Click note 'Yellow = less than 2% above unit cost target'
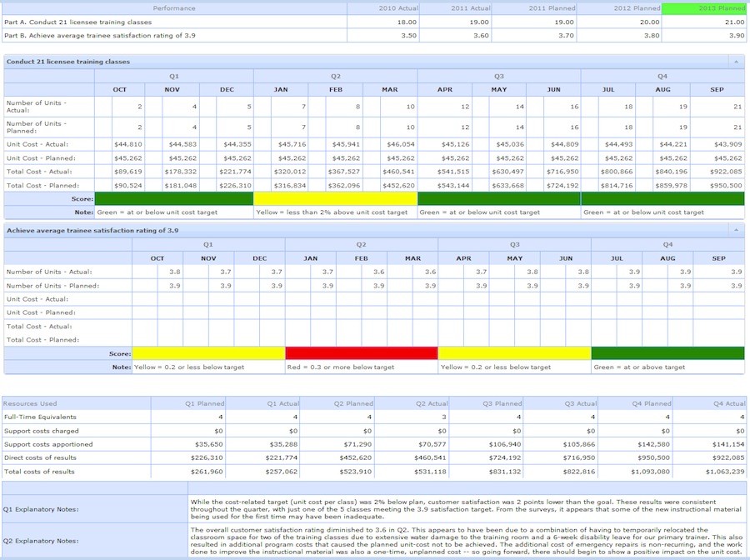Viewport: 750px width, 560px height. click(x=332, y=212)
